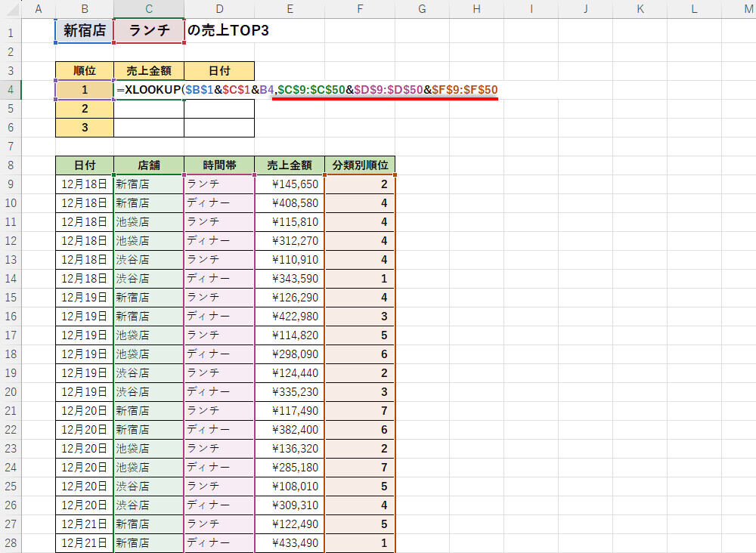The image size is (756, 553).
Task: Click ranking value in row 14
Action: (x=360, y=279)
